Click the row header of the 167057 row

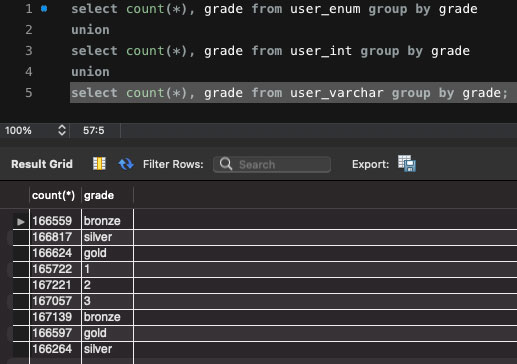21,301
